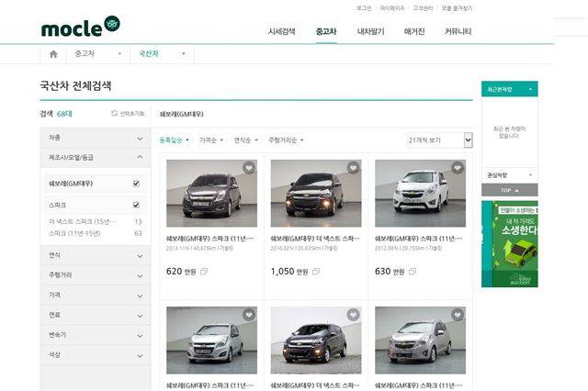Click the green easy auction banner ad
Image resolution: width=588 pixels, height=391 pixels.
tap(510, 244)
